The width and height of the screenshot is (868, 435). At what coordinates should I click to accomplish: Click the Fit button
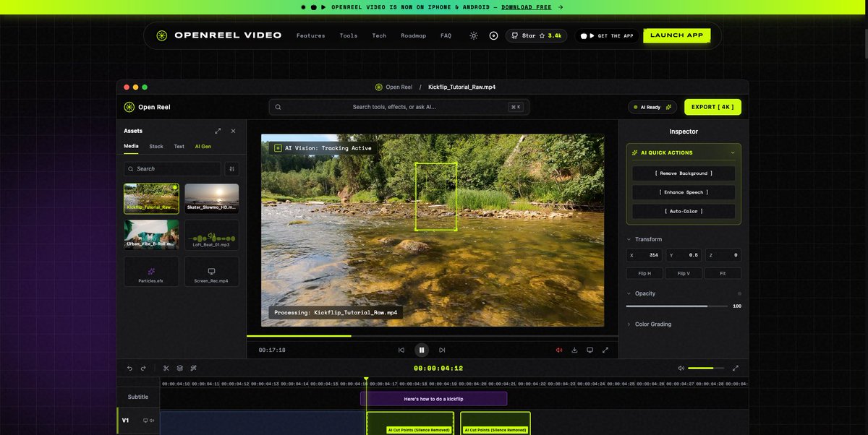tap(723, 274)
